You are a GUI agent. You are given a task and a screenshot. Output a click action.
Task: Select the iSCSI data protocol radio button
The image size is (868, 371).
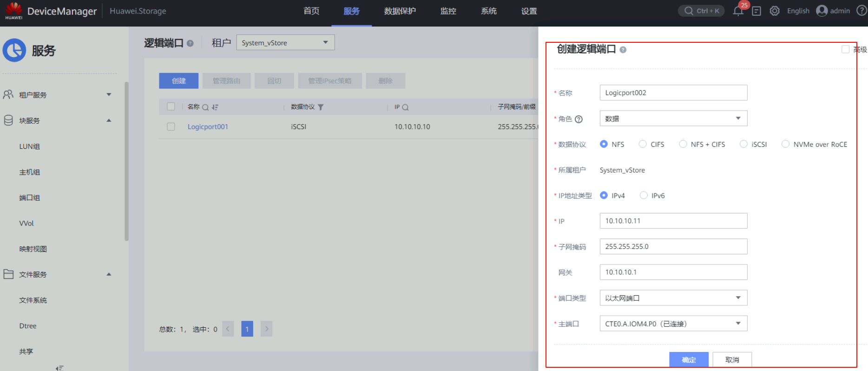(x=744, y=144)
